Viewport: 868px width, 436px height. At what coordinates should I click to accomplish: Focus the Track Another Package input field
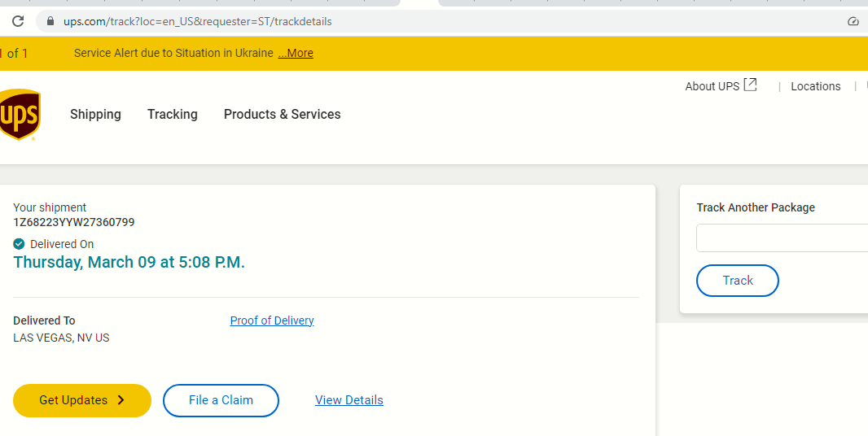click(782, 238)
